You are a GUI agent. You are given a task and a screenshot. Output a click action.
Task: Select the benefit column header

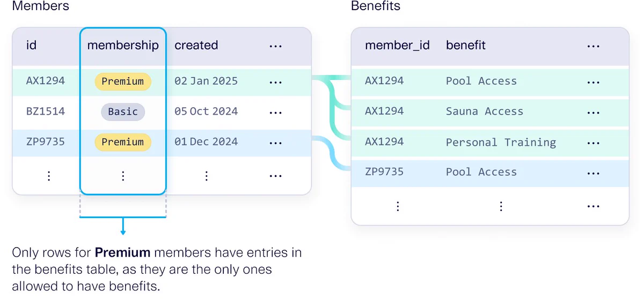point(465,46)
